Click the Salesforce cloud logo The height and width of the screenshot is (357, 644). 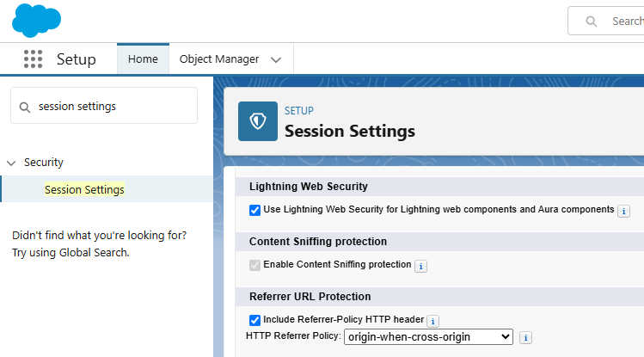37,20
